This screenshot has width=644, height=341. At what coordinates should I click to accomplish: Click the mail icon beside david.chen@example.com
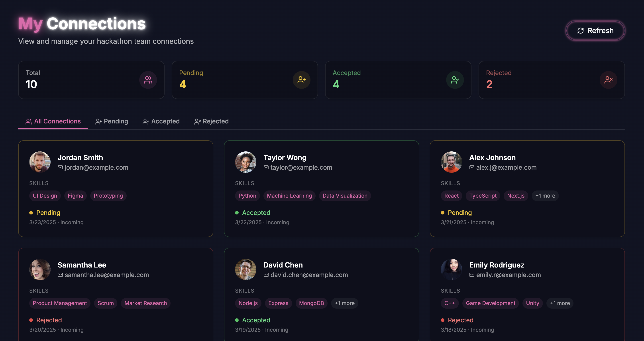[266, 275]
